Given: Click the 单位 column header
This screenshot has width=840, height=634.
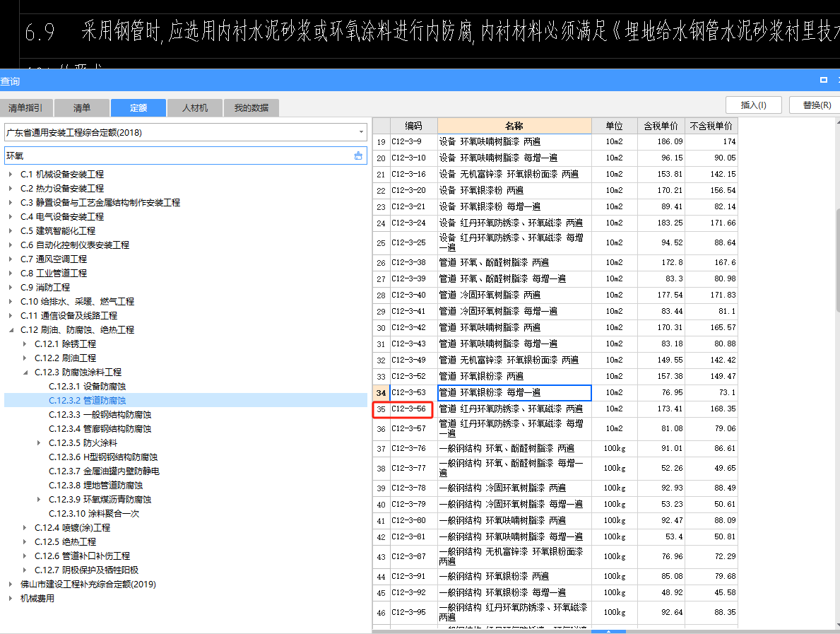Looking at the screenshot, I should tap(615, 126).
